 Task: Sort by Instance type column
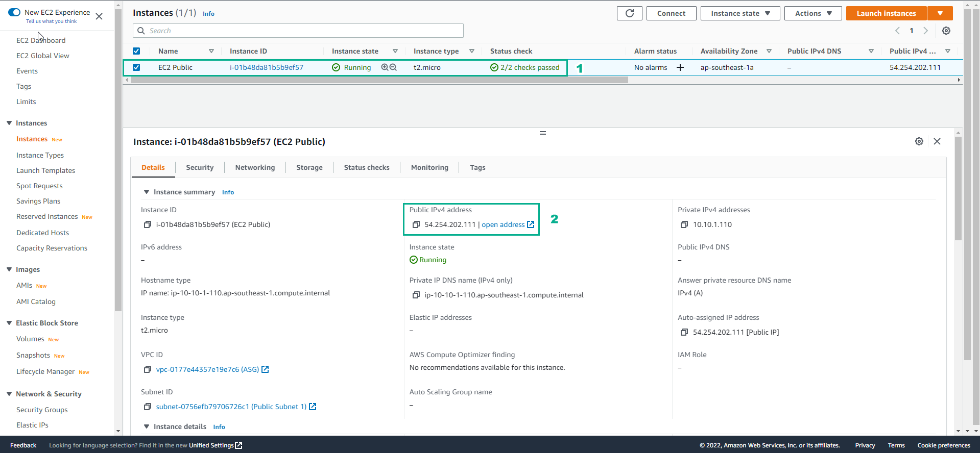click(471, 51)
